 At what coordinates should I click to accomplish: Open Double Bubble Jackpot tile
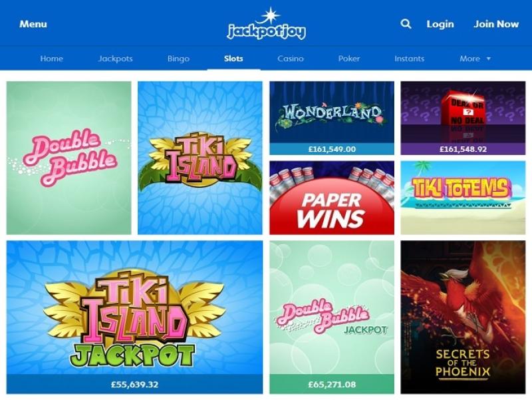point(332,317)
